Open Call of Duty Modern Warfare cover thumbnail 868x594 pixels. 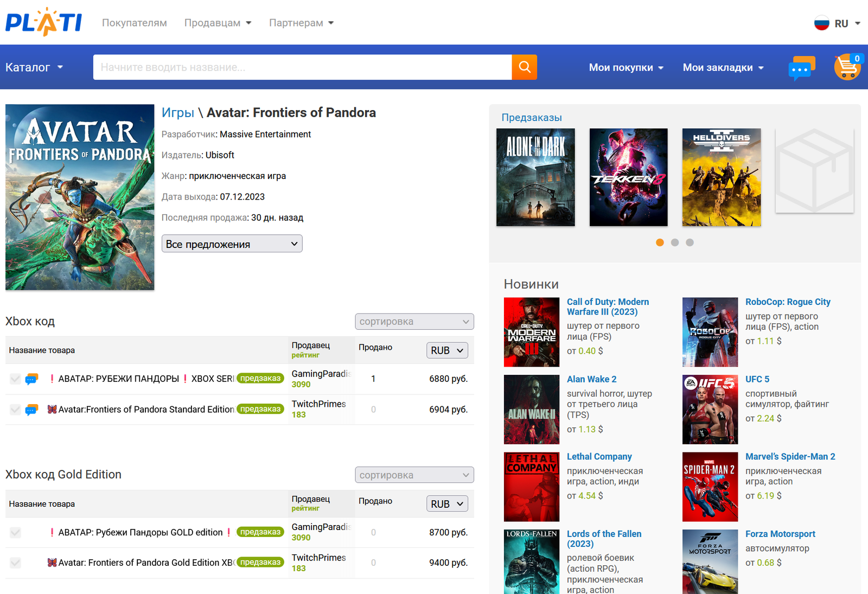(x=532, y=332)
